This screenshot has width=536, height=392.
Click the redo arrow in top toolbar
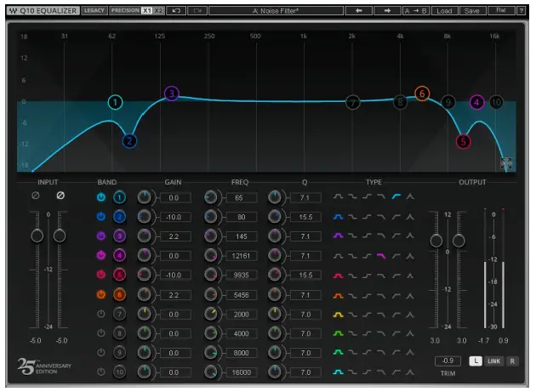click(x=198, y=11)
